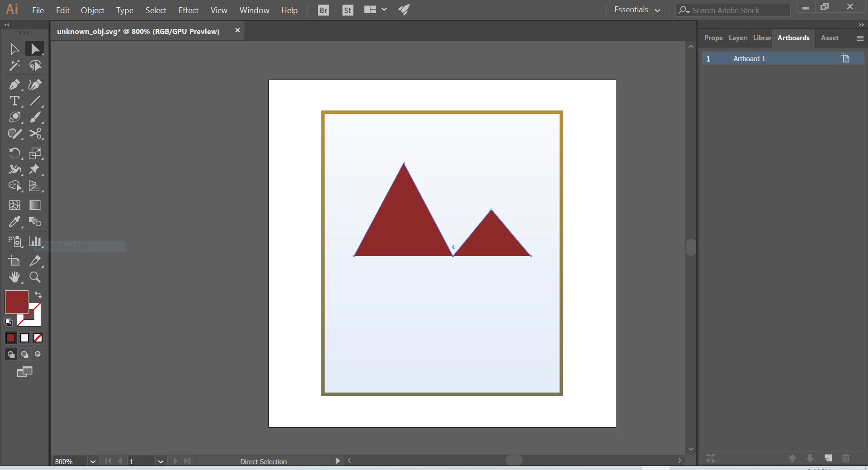
Task: Enable Draw Normal mode
Action: tap(11, 354)
